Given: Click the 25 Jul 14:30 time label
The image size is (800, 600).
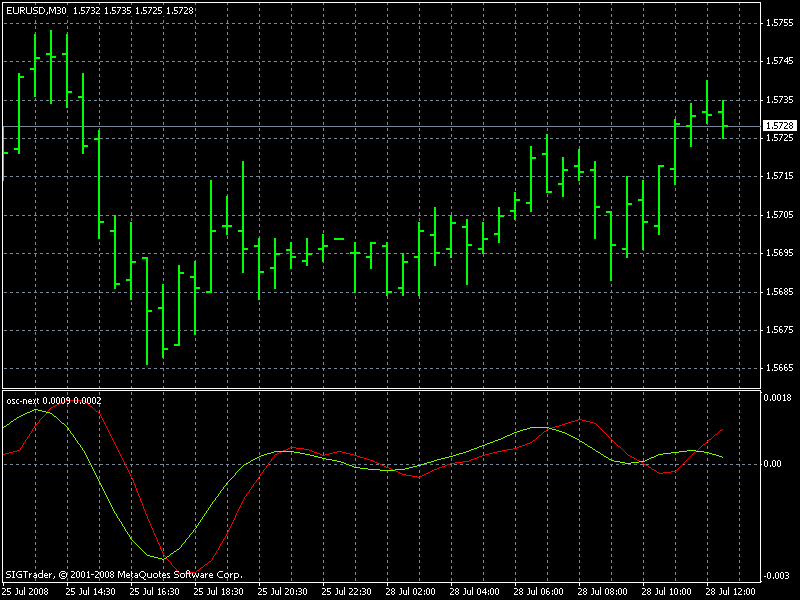Looking at the screenshot, I should (90, 592).
